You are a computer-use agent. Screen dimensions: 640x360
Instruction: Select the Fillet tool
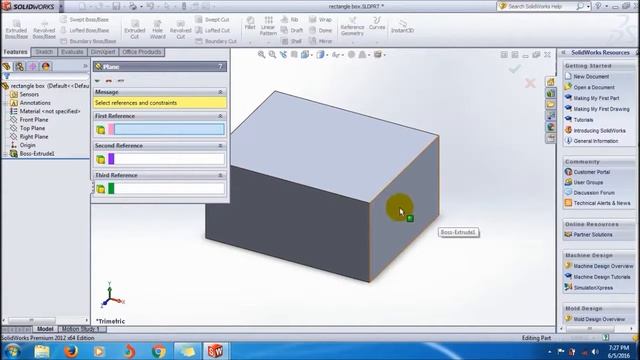250,24
